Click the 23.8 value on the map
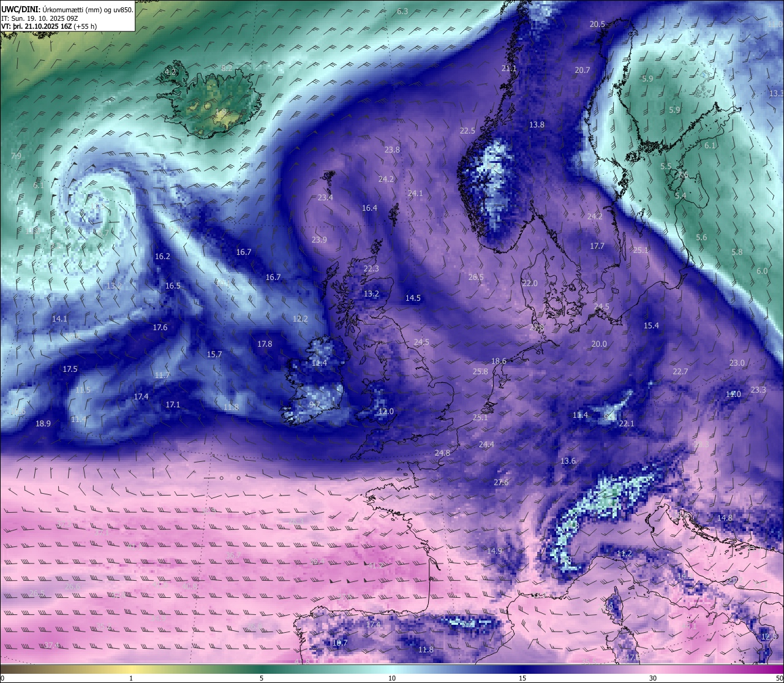 pyautogui.click(x=392, y=149)
